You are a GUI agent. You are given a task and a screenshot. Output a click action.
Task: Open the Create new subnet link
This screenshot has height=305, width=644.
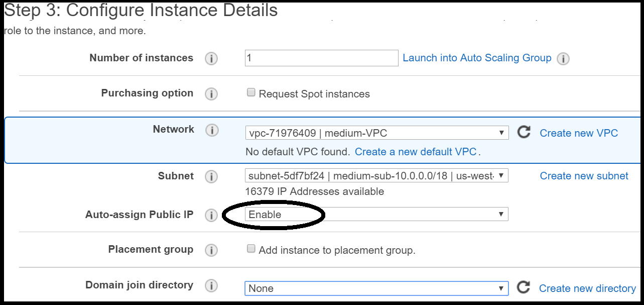point(584,176)
